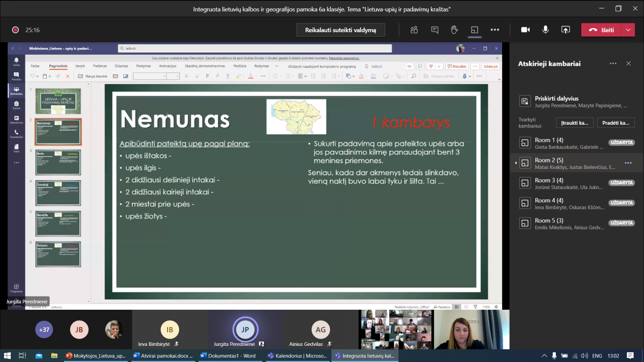Open the font size combo box
The width and height of the screenshot is (644, 362).
[x=173, y=76]
